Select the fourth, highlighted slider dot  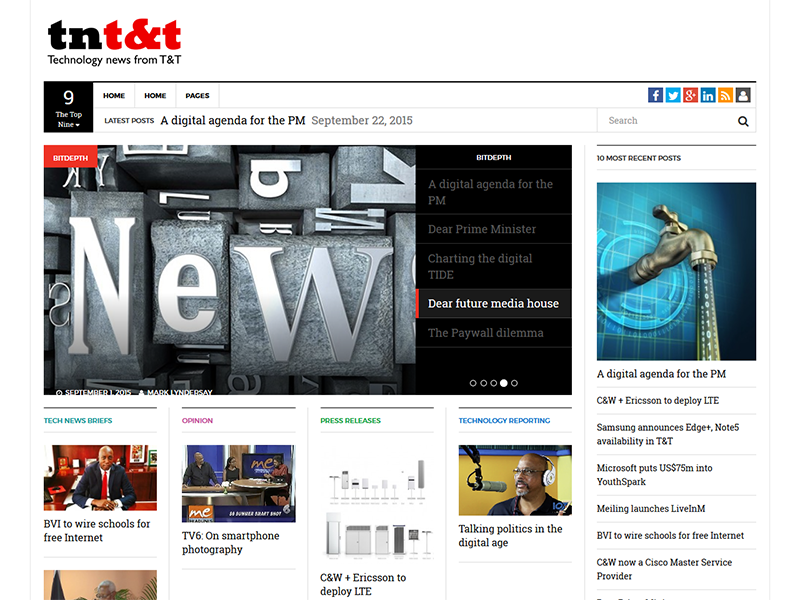click(x=504, y=383)
